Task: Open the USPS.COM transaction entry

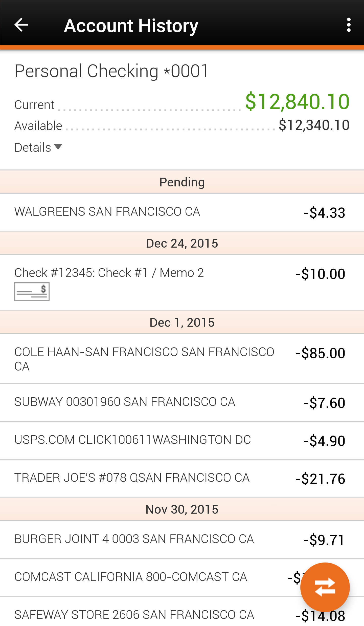Action: [182, 440]
